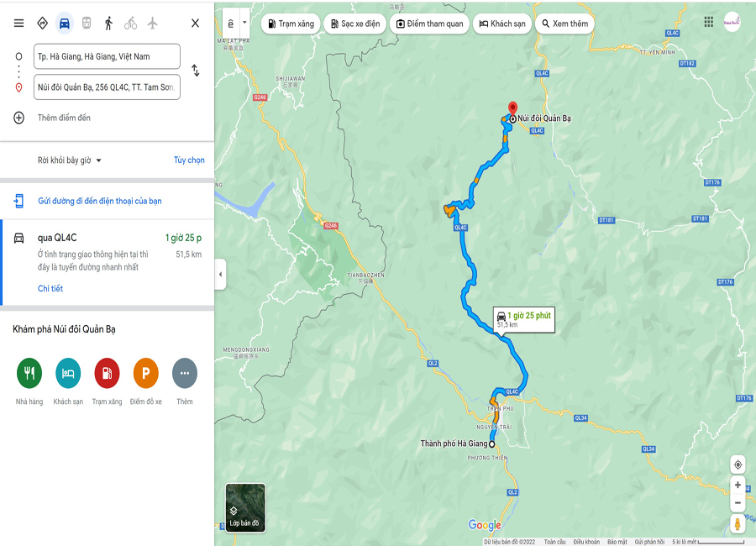Click the Nhà hàng restaurant icon
This screenshot has width=756, height=546.
coord(29,373)
